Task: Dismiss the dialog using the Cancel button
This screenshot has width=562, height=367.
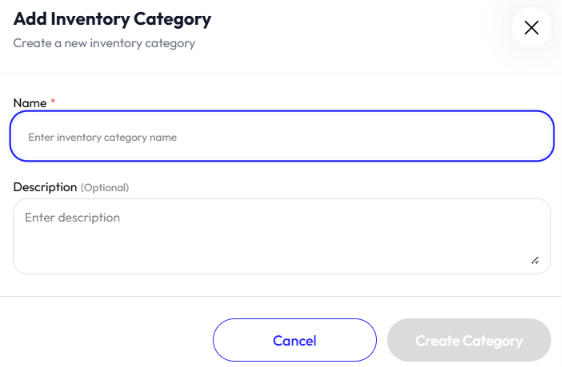Action: (x=295, y=340)
